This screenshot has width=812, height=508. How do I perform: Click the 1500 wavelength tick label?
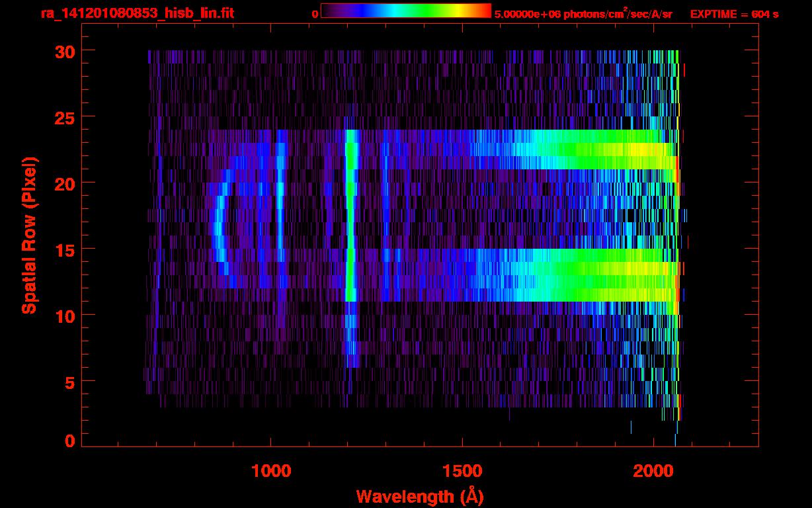coord(462,472)
